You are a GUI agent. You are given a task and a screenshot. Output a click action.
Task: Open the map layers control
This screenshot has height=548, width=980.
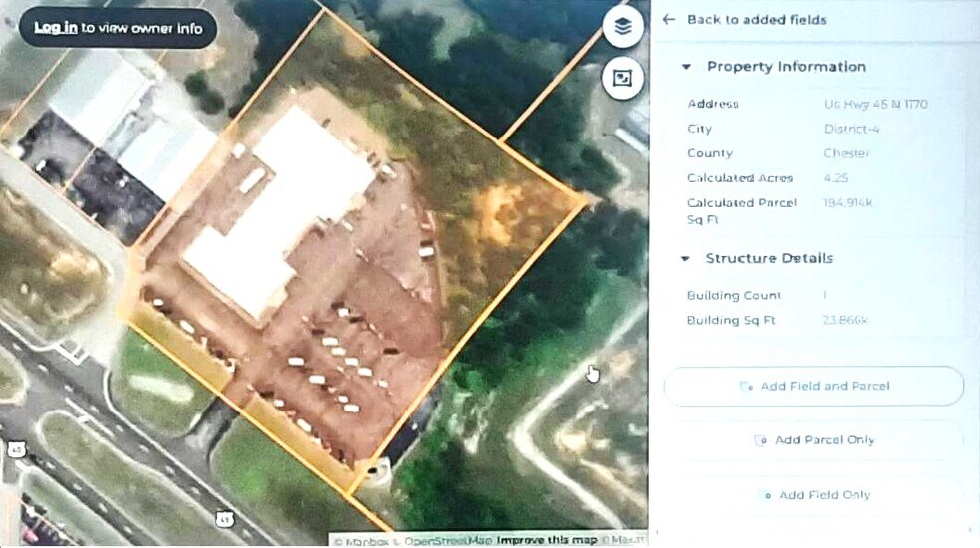coord(622,27)
